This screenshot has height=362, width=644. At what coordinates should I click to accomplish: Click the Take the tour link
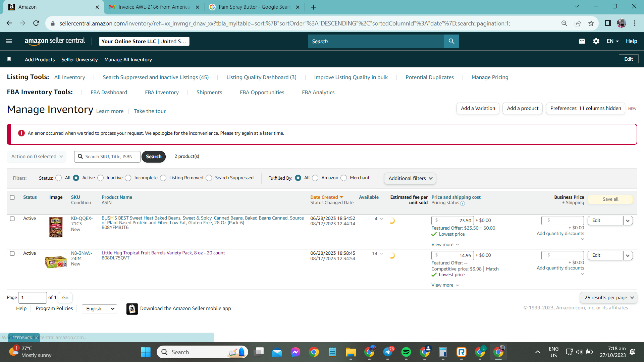[x=150, y=111]
